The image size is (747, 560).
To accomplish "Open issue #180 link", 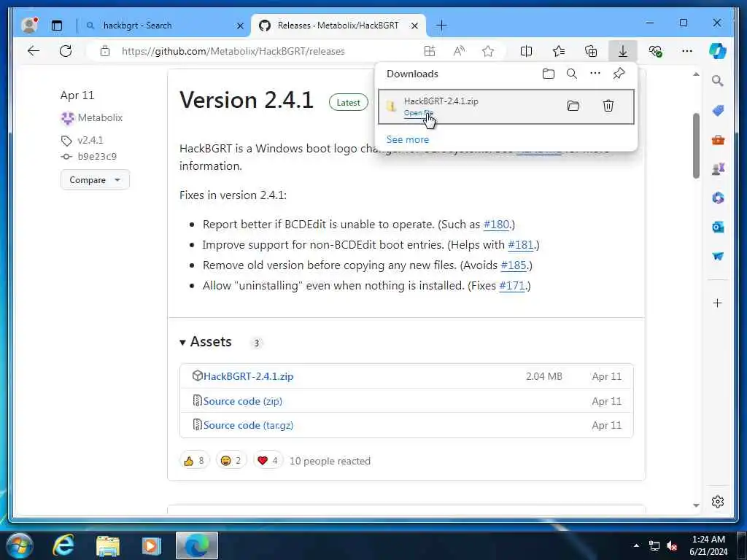I will tap(496, 225).
